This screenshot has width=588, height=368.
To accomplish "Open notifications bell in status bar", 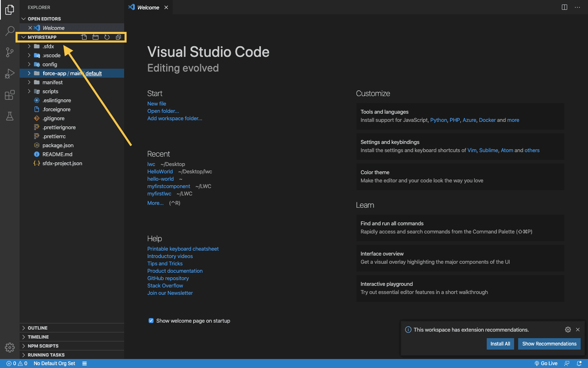I will click(579, 364).
